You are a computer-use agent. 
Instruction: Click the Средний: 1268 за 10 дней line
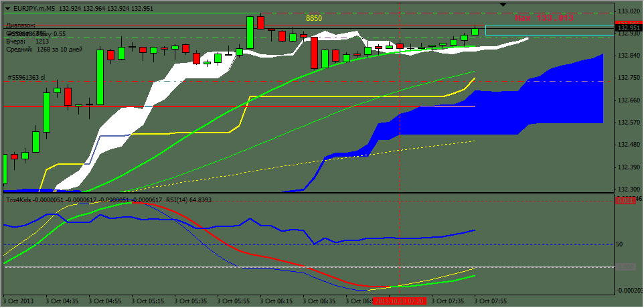(44, 50)
